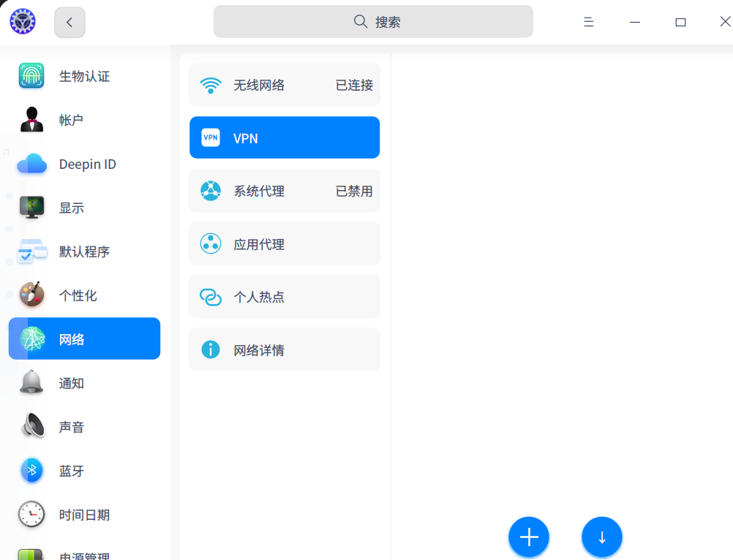Click the 蓝牙 Bluetooth icon

31,470
